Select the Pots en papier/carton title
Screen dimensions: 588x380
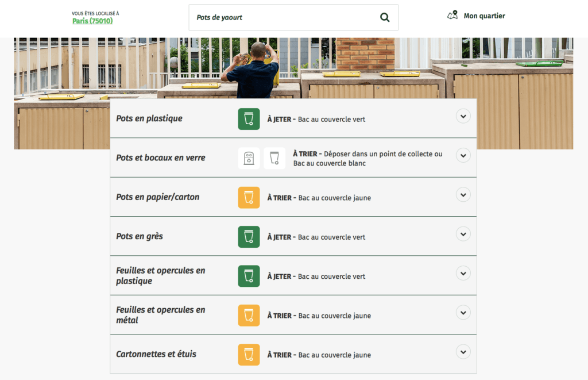(x=157, y=197)
